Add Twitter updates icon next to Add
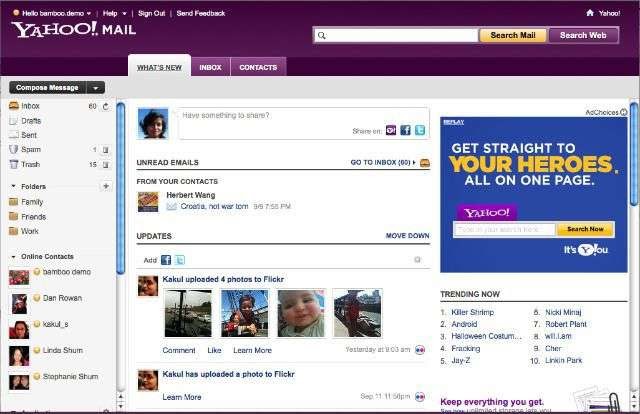The image size is (640, 414). pos(180,260)
